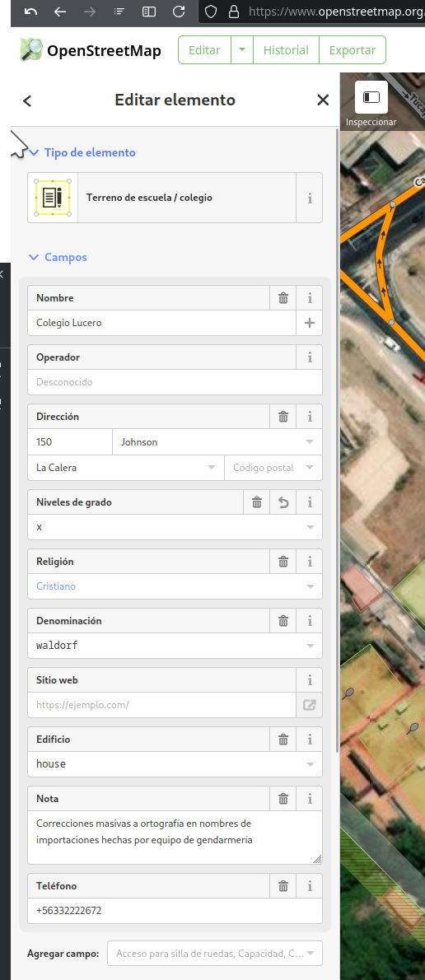Collapse the Campos section
Image resolution: width=425 pixels, height=980 pixels.
pyautogui.click(x=58, y=257)
